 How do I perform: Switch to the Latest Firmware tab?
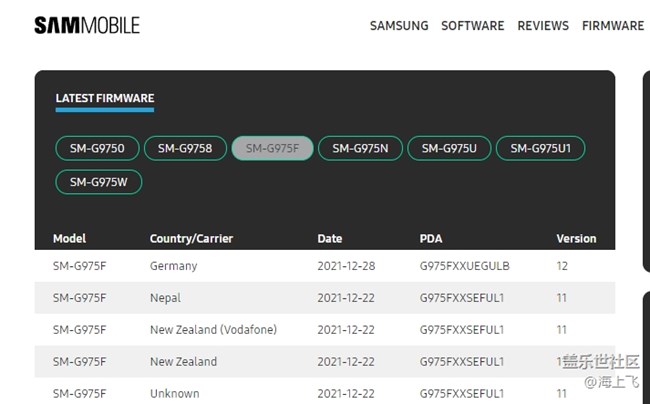105,98
